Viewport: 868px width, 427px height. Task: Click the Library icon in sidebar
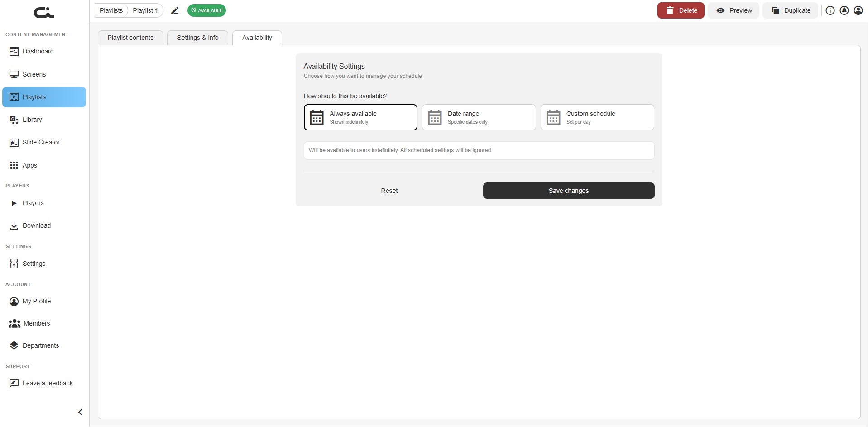14,120
